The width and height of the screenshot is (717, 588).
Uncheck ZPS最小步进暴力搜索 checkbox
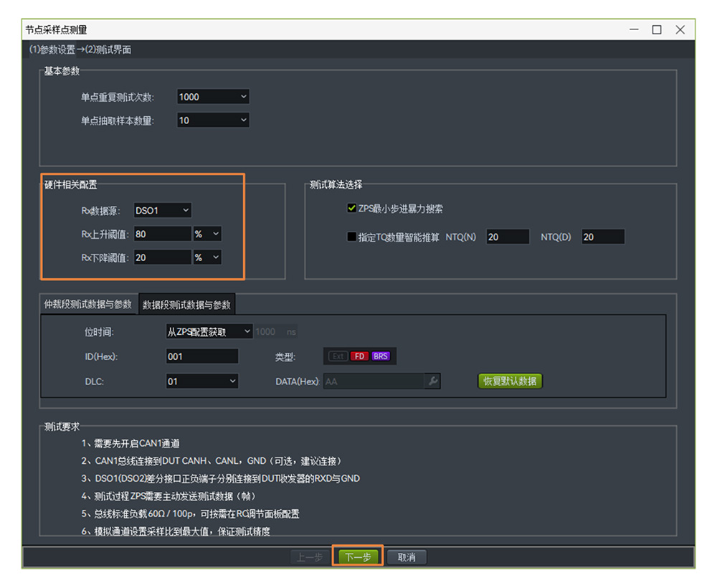[351, 209]
